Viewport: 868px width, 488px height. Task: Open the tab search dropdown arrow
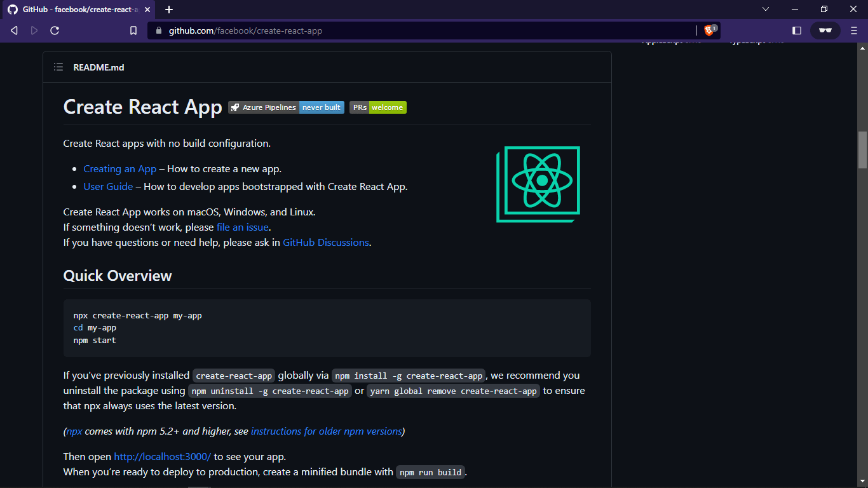click(766, 9)
